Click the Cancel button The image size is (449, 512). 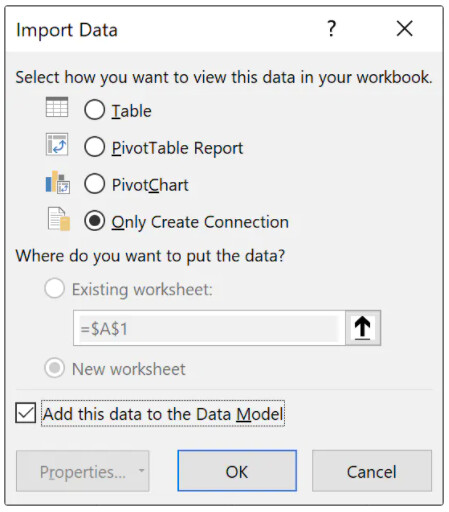click(372, 471)
